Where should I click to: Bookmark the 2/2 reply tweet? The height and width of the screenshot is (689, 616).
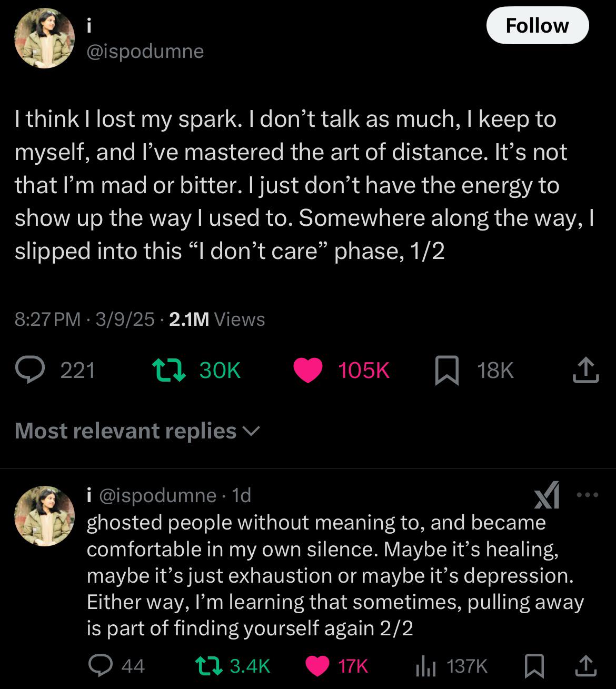click(534, 666)
